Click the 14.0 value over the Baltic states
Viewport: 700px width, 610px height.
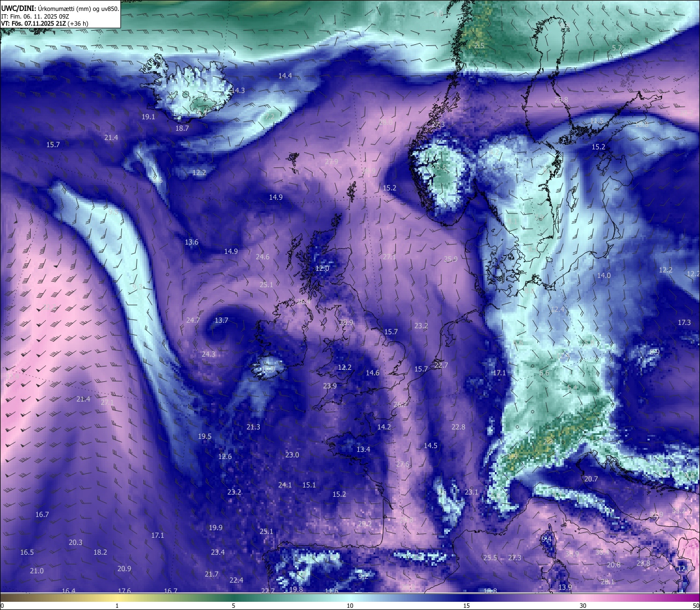click(604, 275)
